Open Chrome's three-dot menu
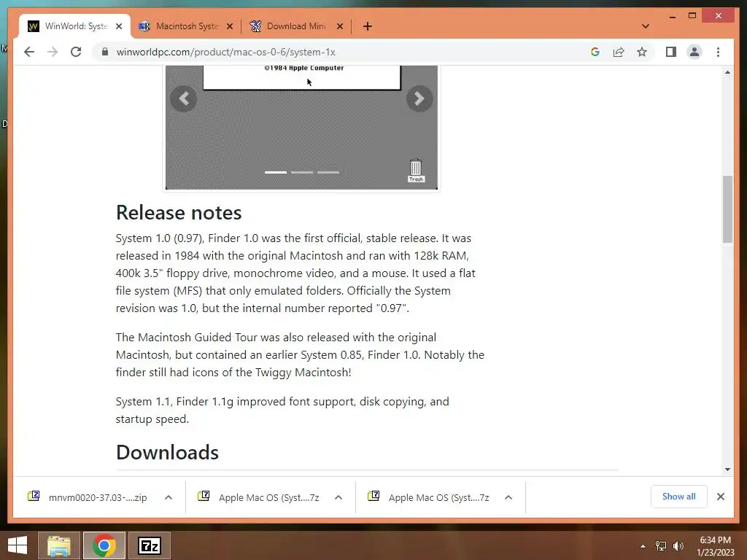747x560 pixels. 718,52
